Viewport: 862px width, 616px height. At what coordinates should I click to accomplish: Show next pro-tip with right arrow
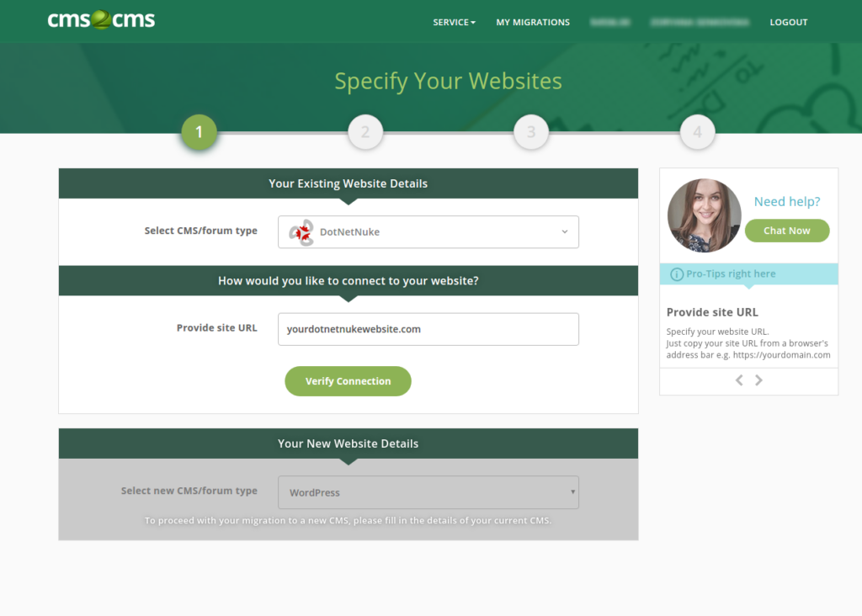pyautogui.click(x=758, y=380)
